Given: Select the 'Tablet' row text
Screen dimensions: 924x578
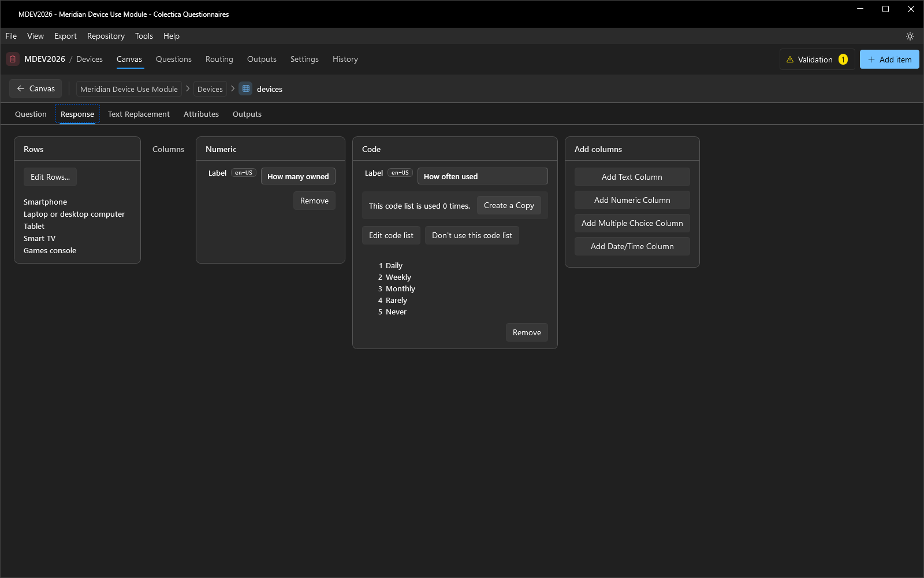Looking at the screenshot, I should 34,226.
